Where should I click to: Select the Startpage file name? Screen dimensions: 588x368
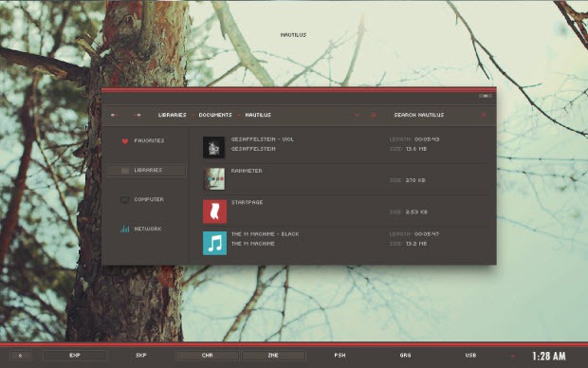click(x=247, y=202)
